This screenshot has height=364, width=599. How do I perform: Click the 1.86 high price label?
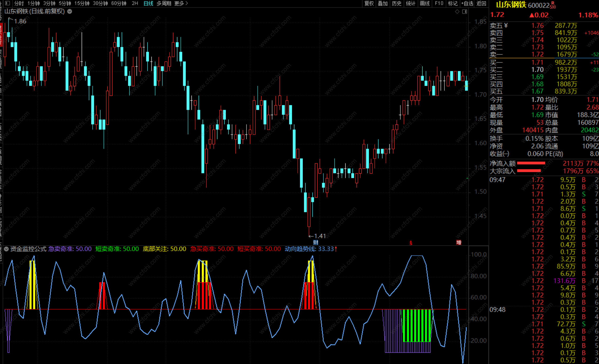tap(20, 21)
